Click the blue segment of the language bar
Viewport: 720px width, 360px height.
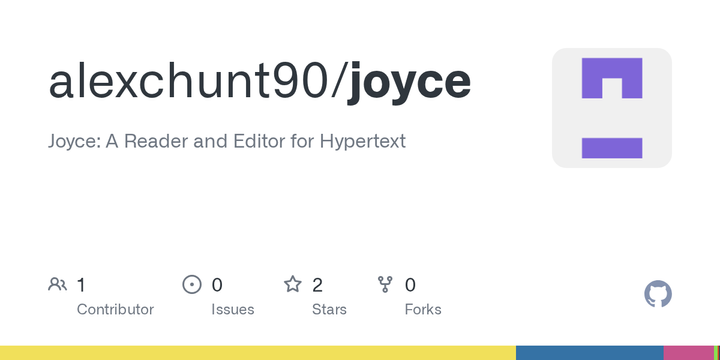pyautogui.click(x=590, y=353)
